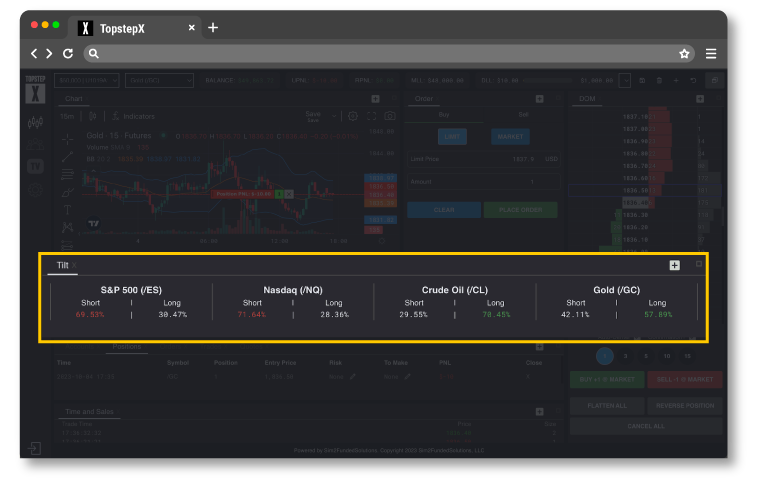Select the text drawing tool
This screenshot has width=757, height=484.
(x=67, y=210)
